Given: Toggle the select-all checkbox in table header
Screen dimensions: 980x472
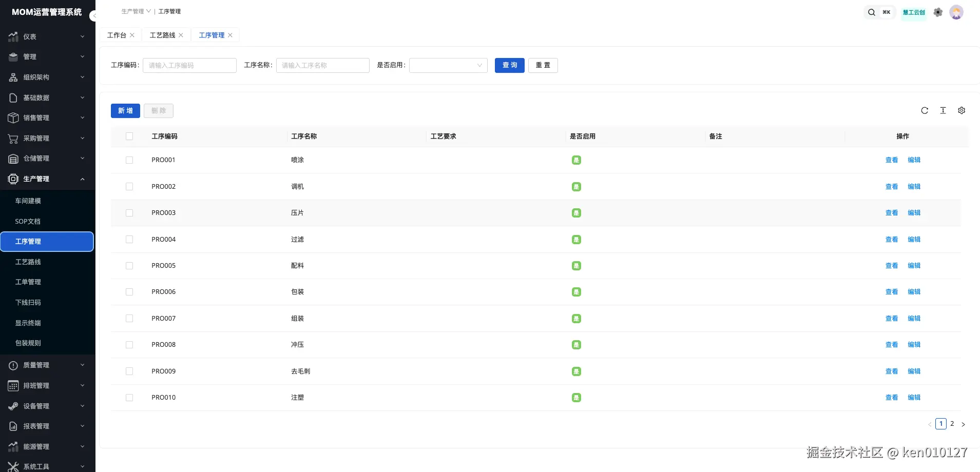Looking at the screenshot, I should (x=129, y=136).
